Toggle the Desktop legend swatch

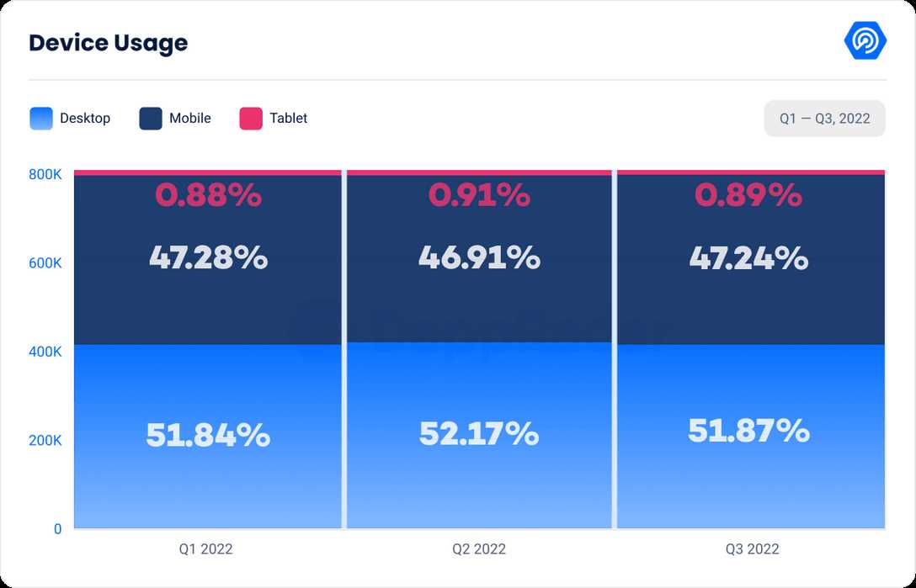tap(40, 119)
